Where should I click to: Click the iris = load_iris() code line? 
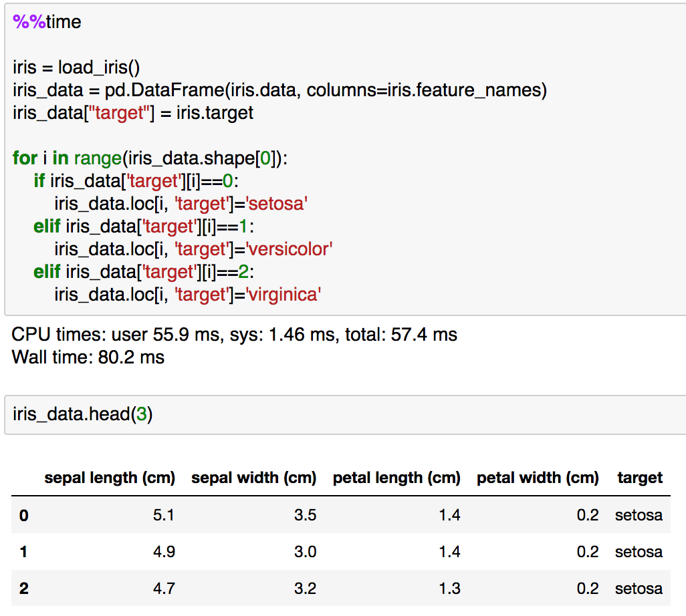pos(76,67)
